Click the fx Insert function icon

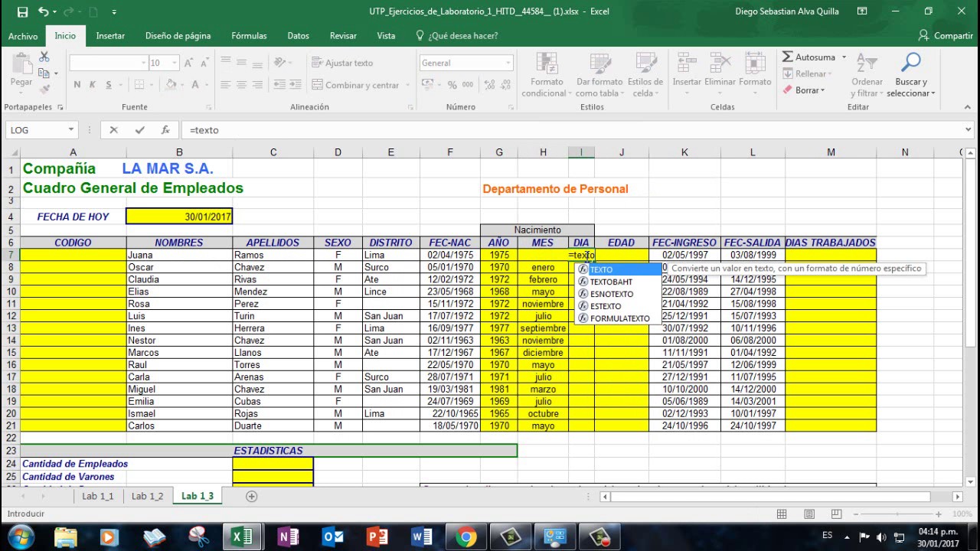pyautogui.click(x=165, y=130)
